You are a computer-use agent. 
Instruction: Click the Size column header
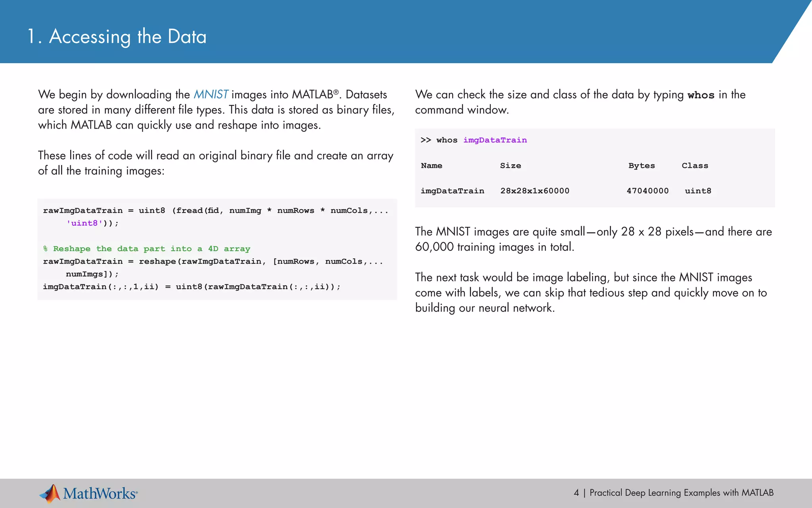tap(510, 165)
